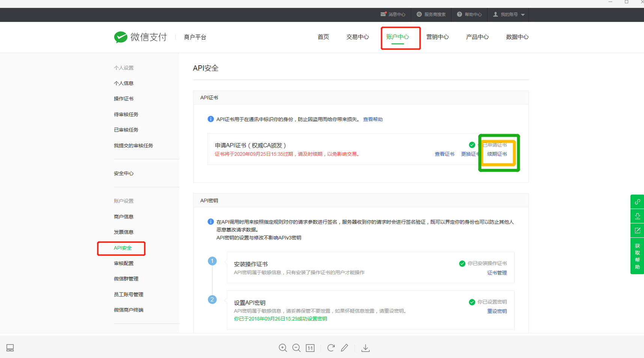
Task: Select API安全 in the sidebar menu
Action: (123, 248)
